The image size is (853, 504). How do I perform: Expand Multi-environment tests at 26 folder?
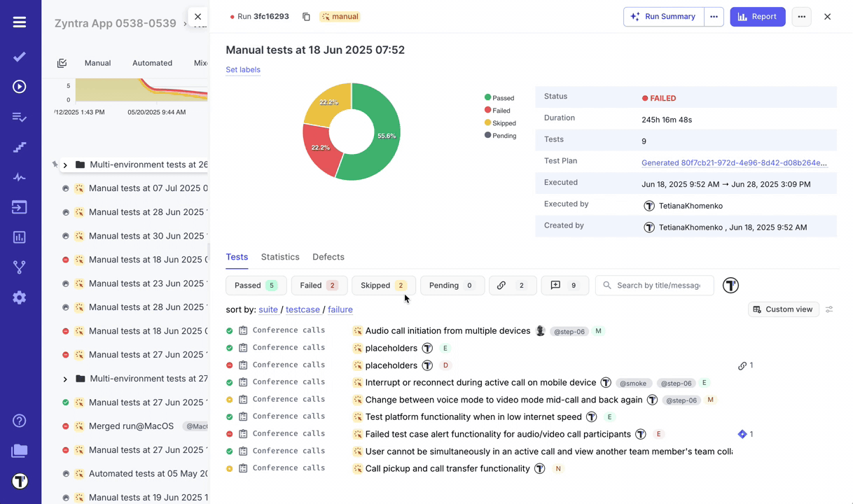click(x=65, y=165)
